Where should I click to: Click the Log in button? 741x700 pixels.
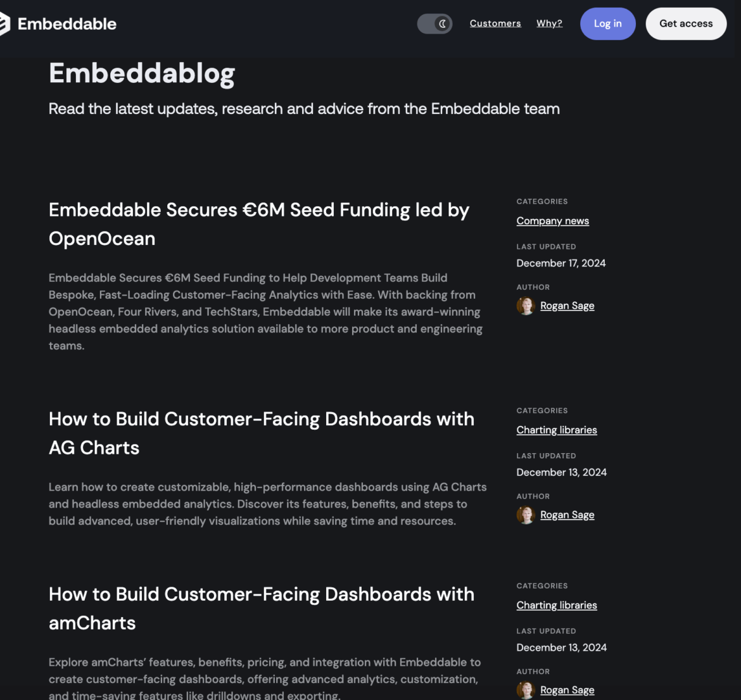tap(607, 23)
